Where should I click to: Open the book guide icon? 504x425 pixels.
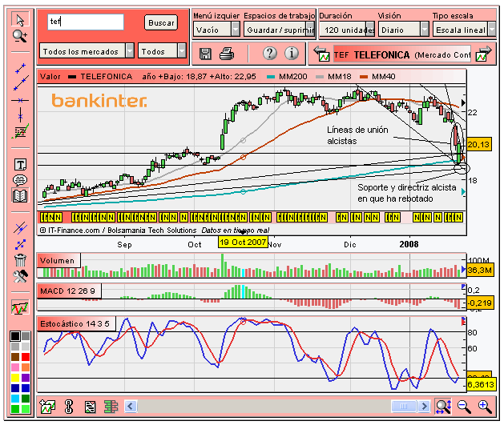(20, 195)
